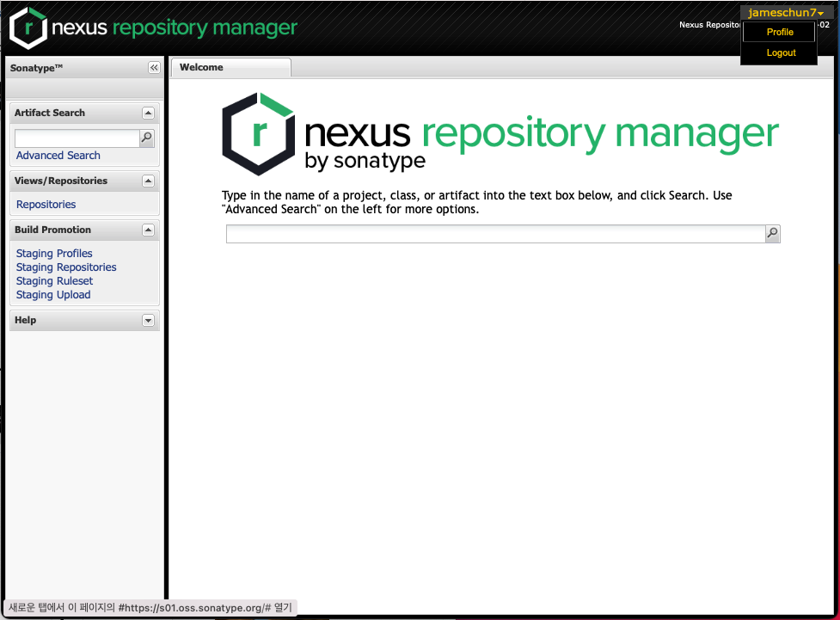Click the Sonatype™ sidebar title
The image size is (840, 620).
36,68
